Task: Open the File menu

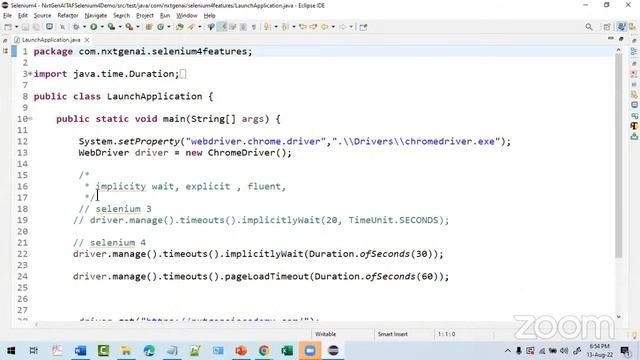Action: tap(7, 16)
